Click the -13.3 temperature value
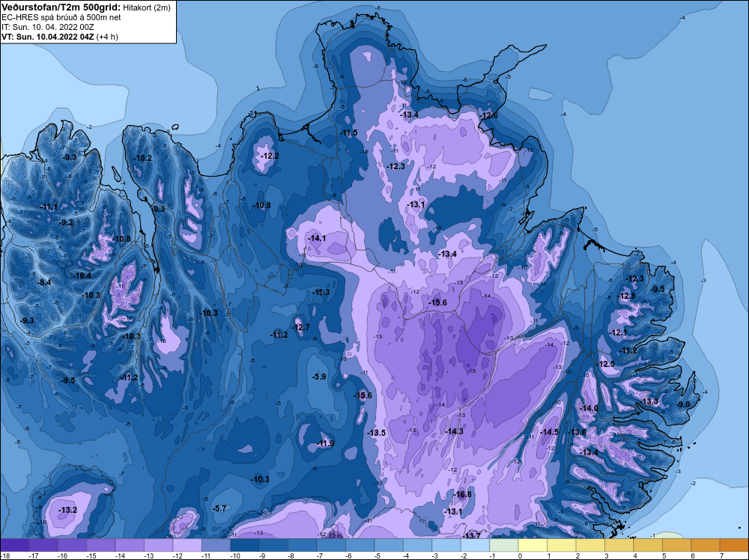This screenshot has height=560, width=749. (x=649, y=401)
